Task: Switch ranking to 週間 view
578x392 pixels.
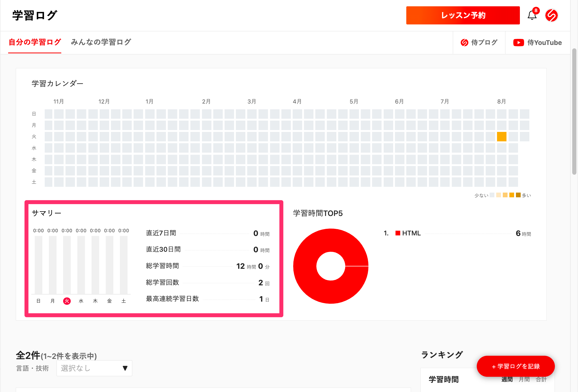Action: [x=507, y=380]
